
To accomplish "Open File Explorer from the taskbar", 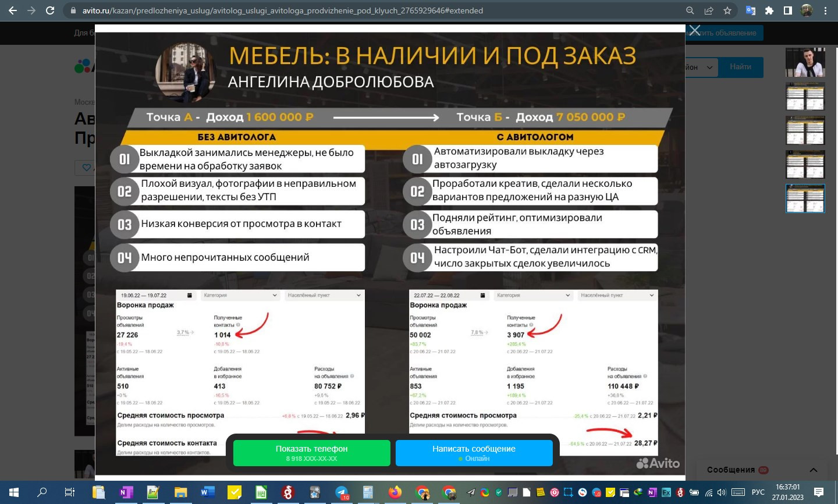I will click(x=180, y=492).
